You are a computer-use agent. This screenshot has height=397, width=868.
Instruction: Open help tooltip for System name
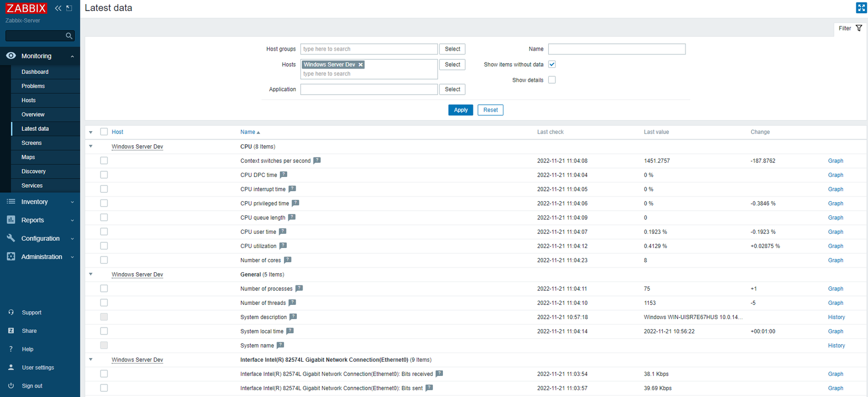point(280,345)
